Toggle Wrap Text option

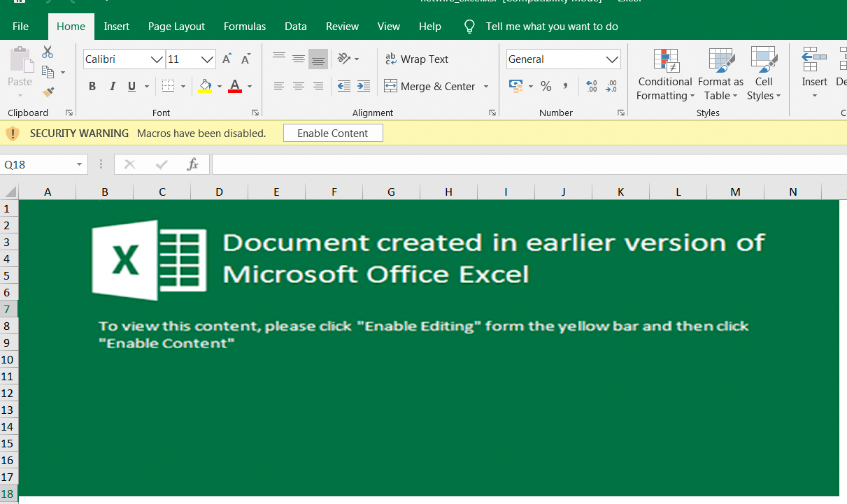click(x=417, y=59)
